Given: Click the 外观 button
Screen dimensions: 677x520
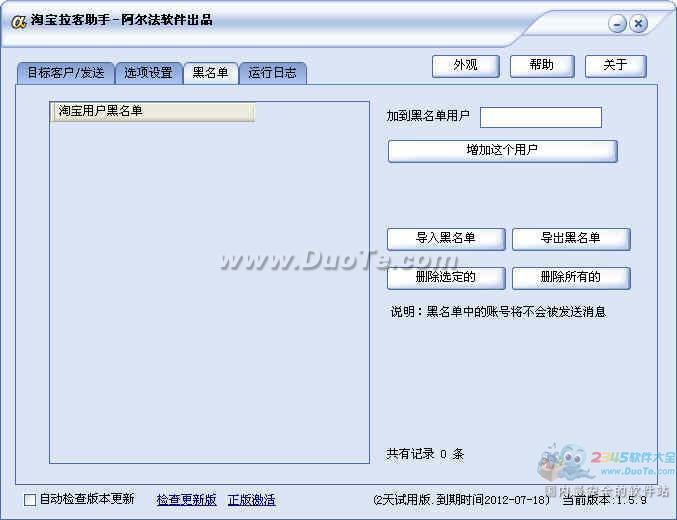Looking at the screenshot, I should coord(465,66).
